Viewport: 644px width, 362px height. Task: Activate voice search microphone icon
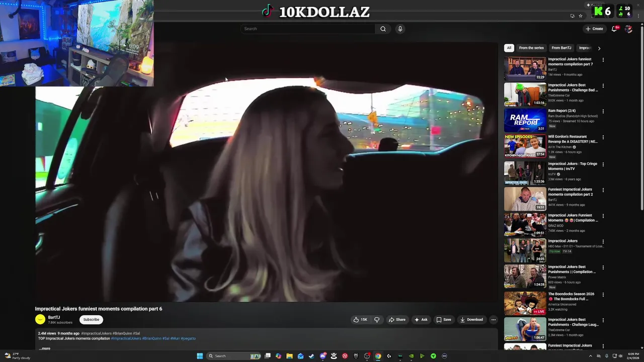(400, 29)
